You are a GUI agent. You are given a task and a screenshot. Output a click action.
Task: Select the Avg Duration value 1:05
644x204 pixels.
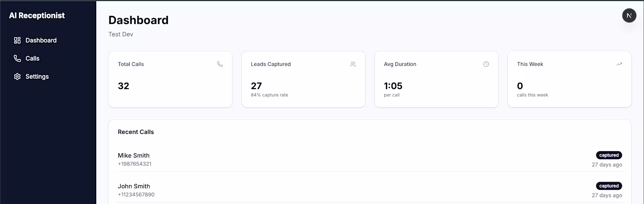(x=393, y=86)
